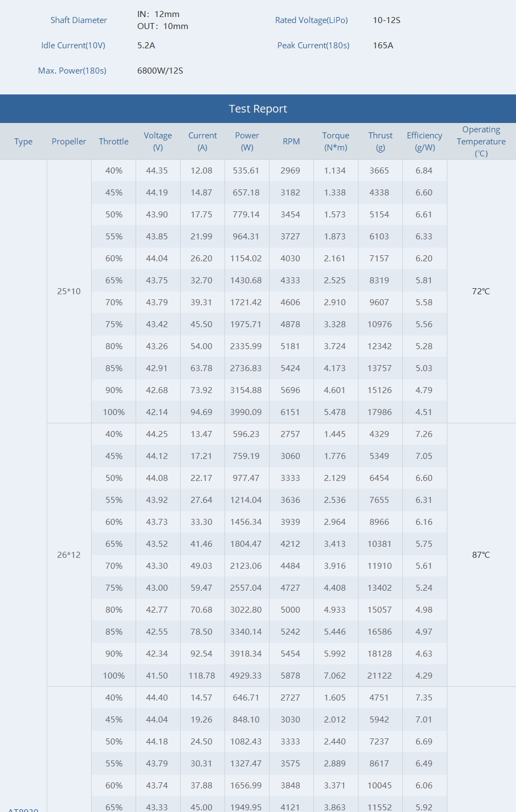
Task: Click the Operating Temperature column header
Action: click(x=481, y=141)
